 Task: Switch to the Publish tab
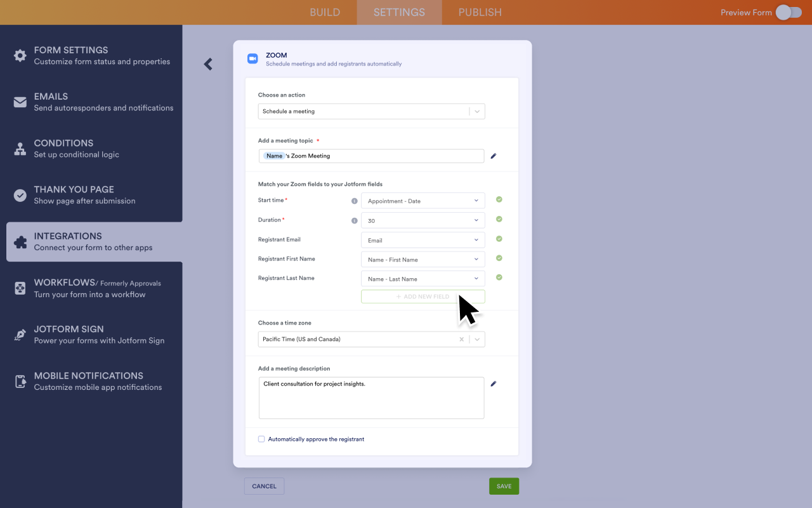[x=480, y=12]
